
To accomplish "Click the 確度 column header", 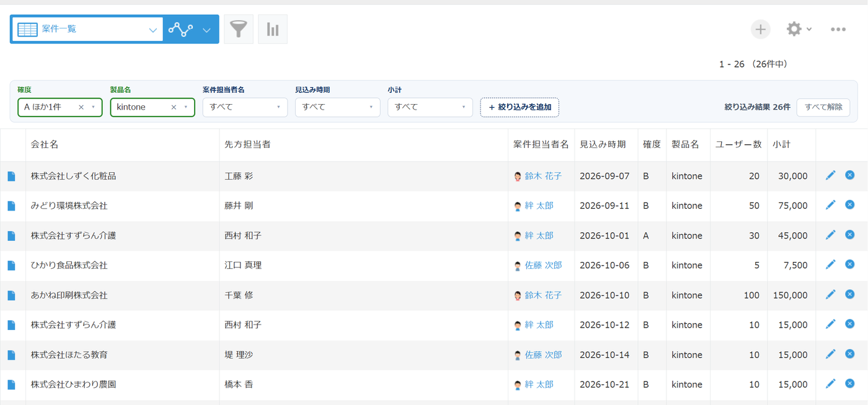I will coord(652,144).
